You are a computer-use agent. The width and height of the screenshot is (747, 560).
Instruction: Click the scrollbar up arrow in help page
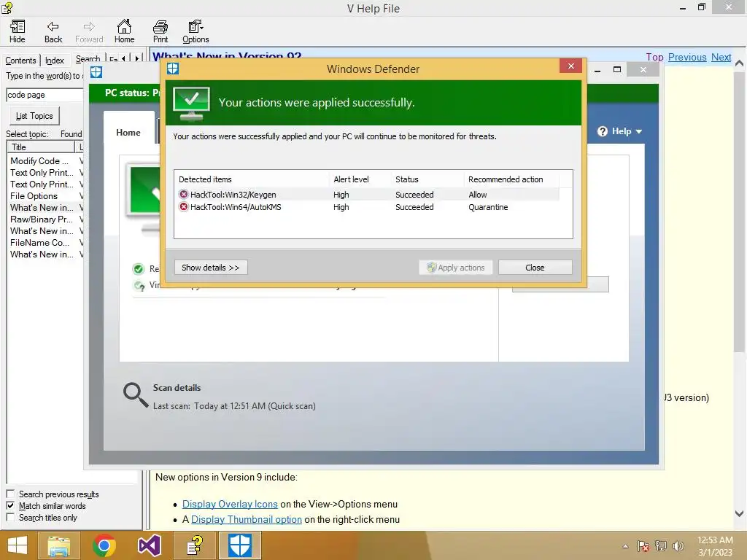click(739, 63)
